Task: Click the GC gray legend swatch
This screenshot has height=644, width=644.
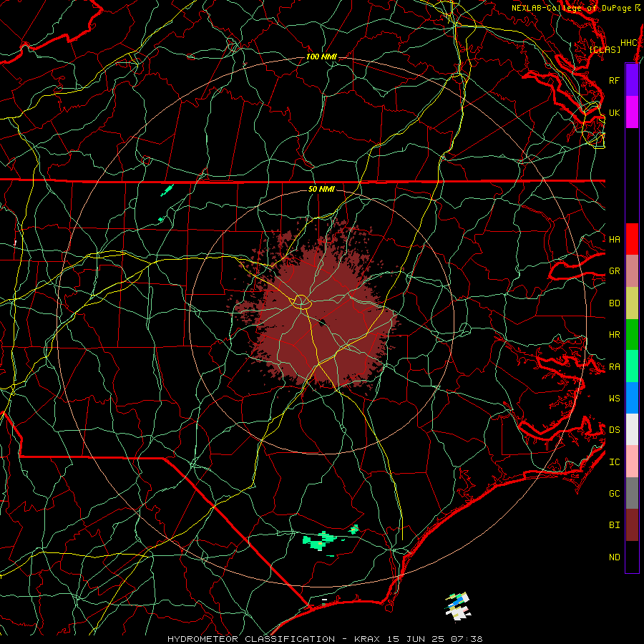Action: (x=632, y=493)
